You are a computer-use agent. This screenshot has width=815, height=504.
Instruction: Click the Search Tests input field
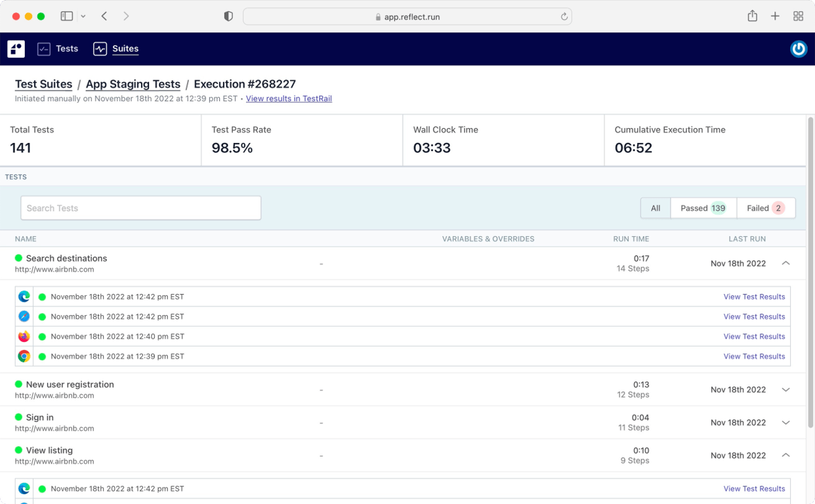(x=140, y=208)
